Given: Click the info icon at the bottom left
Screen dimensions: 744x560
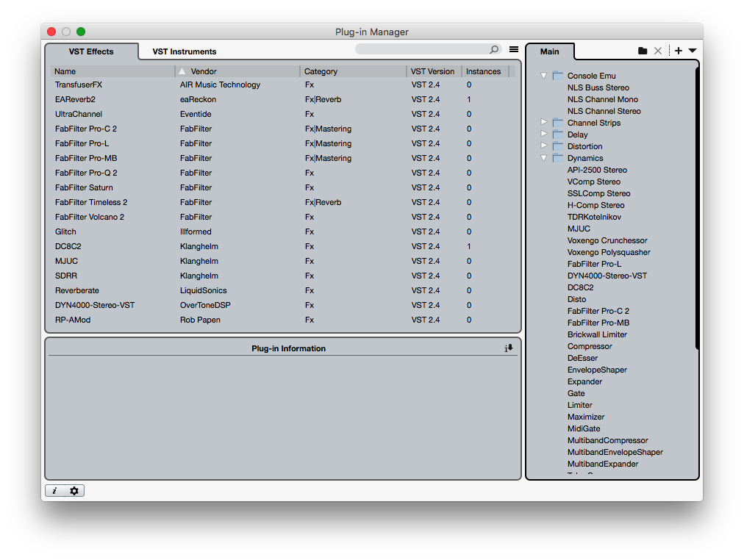Looking at the screenshot, I should click(x=56, y=490).
